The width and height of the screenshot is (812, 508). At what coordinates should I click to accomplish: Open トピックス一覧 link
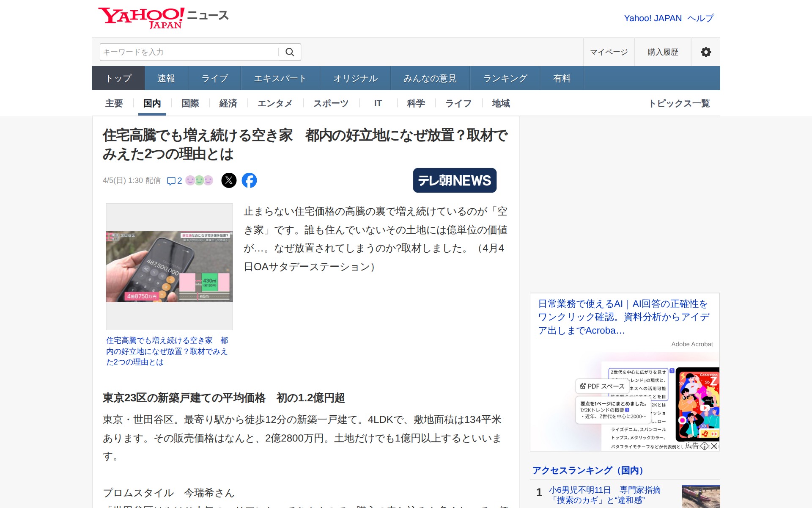(x=679, y=103)
